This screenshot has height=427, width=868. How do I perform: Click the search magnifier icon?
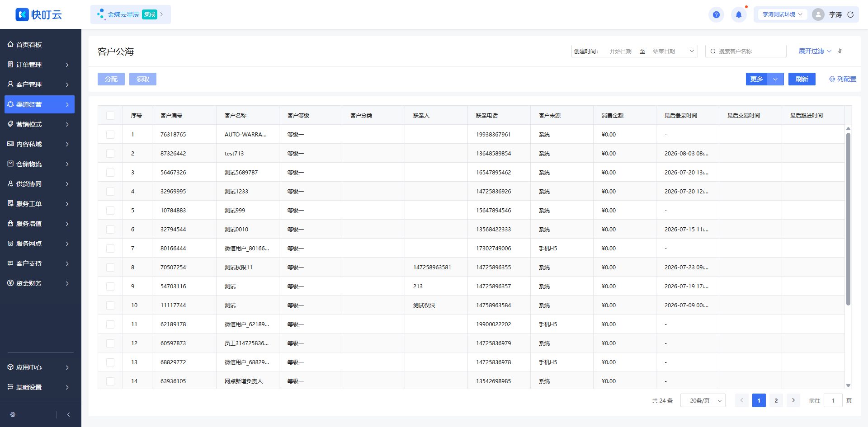click(713, 51)
